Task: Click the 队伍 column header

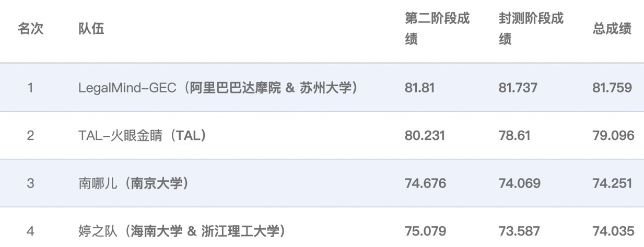Action: [91, 29]
